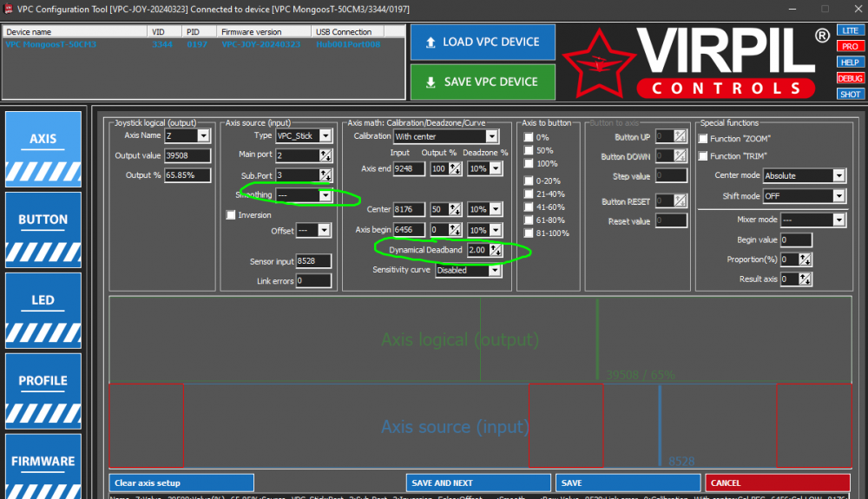Image resolution: width=868 pixels, height=499 pixels.
Task: Enable Function "ZOOM" checkbox
Action: tap(703, 139)
